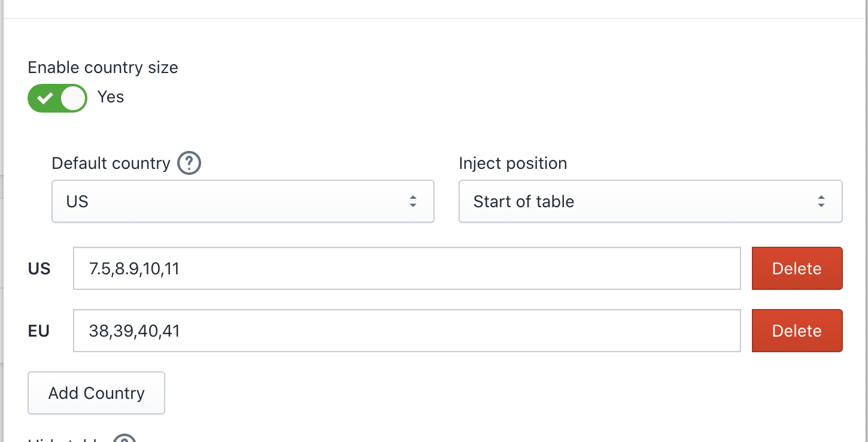The width and height of the screenshot is (868, 442).
Task: Open the Default country help tooltip icon
Action: (x=189, y=163)
